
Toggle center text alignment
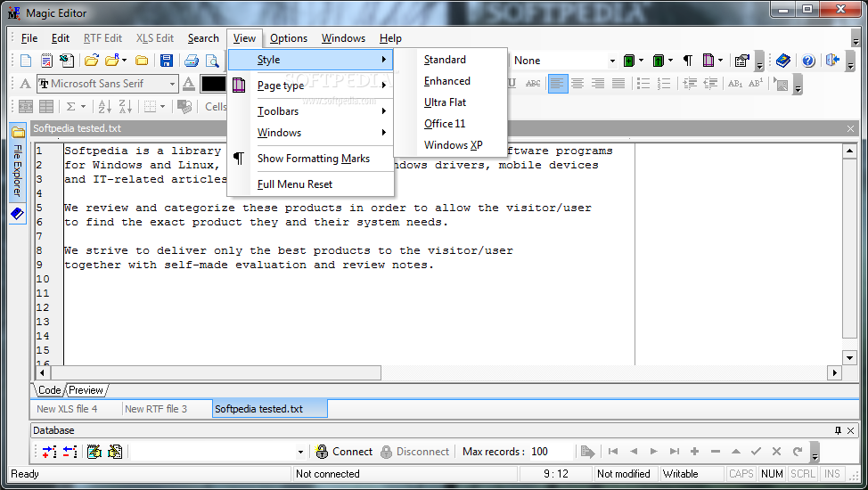click(x=577, y=84)
